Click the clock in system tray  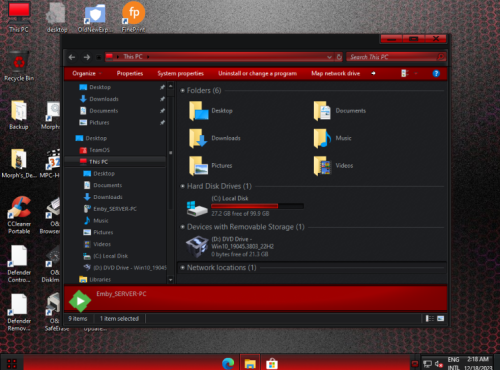point(478,363)
